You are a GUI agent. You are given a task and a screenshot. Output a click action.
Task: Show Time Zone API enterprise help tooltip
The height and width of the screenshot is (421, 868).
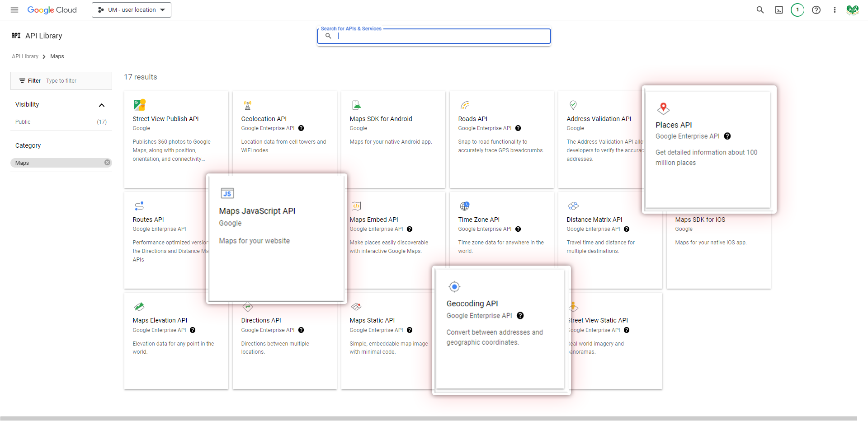click(x=518, y=229)
